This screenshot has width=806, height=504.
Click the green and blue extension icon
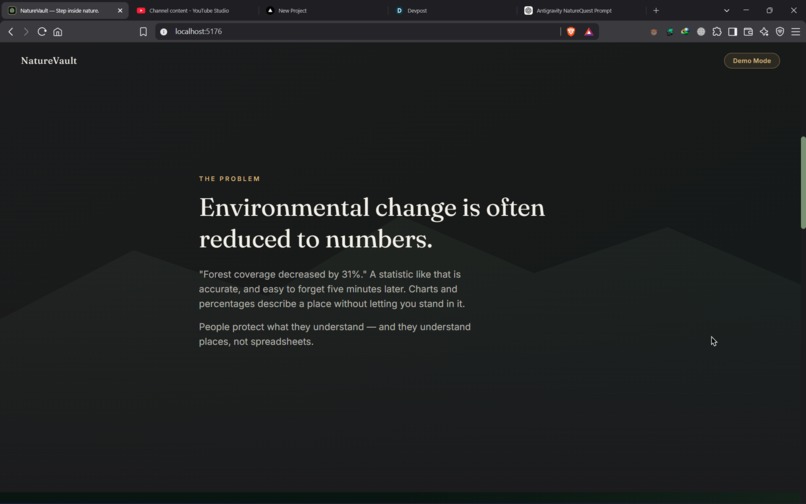point(685,32)
